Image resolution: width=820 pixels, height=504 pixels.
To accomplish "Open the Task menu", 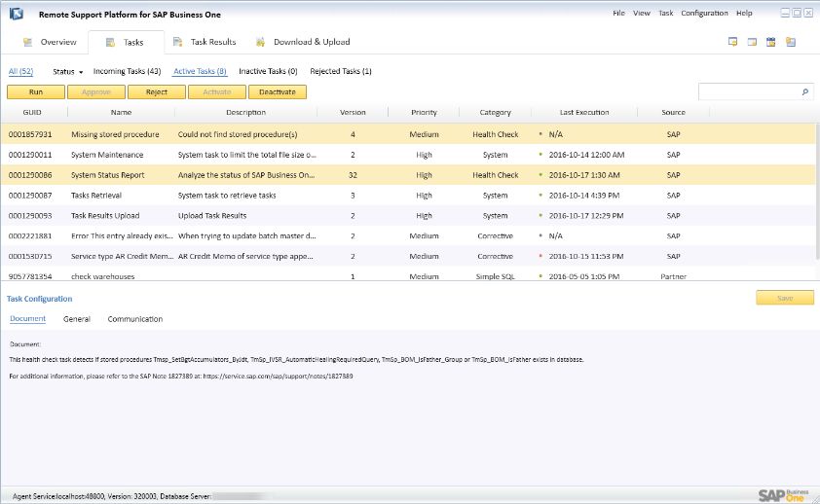I will 666,14.
